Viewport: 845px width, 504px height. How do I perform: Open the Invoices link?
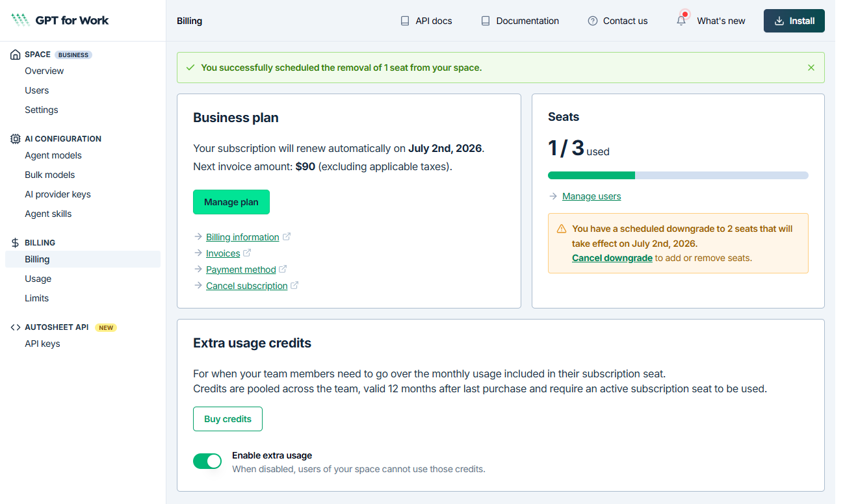pos(223,253)
